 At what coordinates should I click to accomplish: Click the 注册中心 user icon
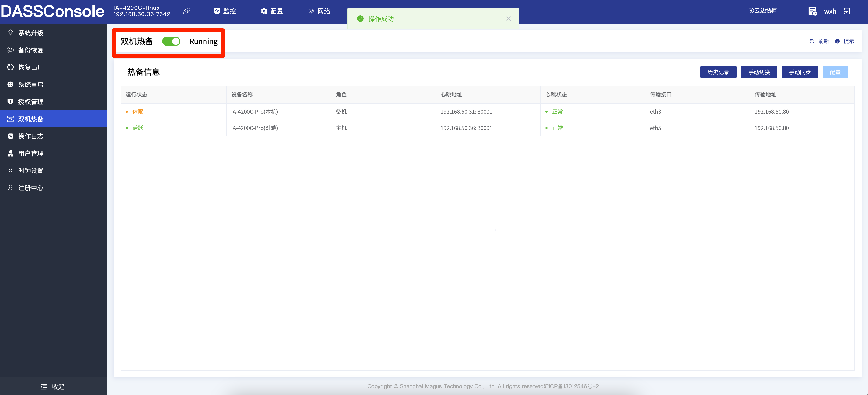click(x=10, y=188)
